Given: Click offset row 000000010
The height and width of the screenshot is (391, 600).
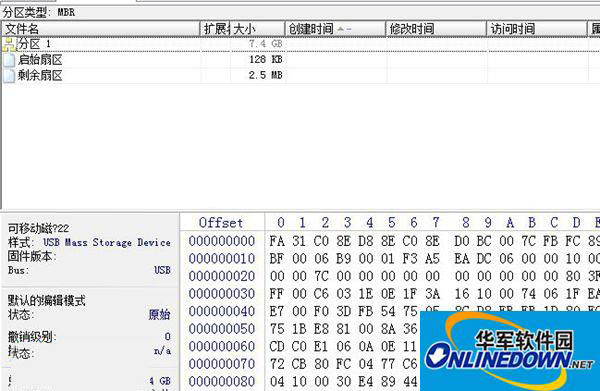Looking at the screenshot, I should pos(222,259).
